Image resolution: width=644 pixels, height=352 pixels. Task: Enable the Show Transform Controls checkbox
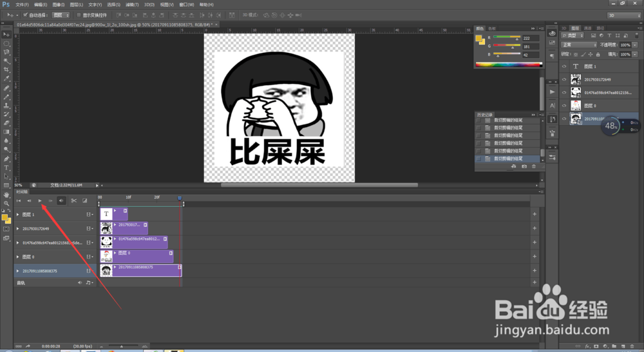pos(78,15)
